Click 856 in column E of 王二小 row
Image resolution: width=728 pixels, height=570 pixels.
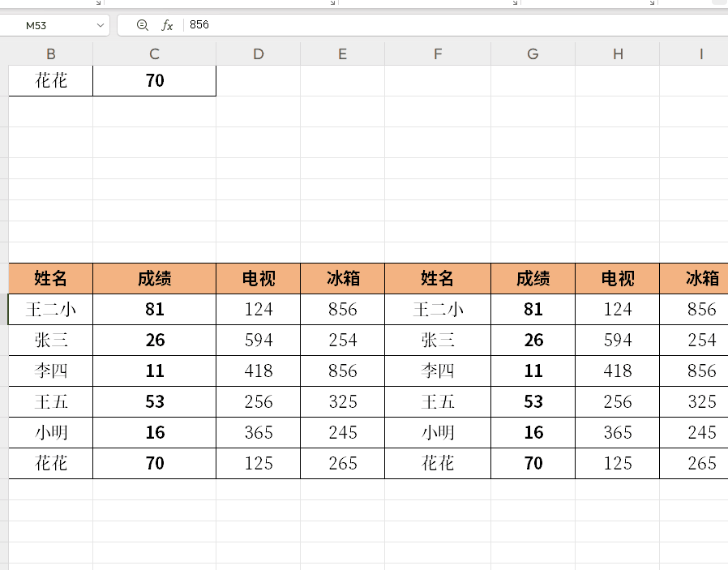pyautogui.click(x=343, y=309)
